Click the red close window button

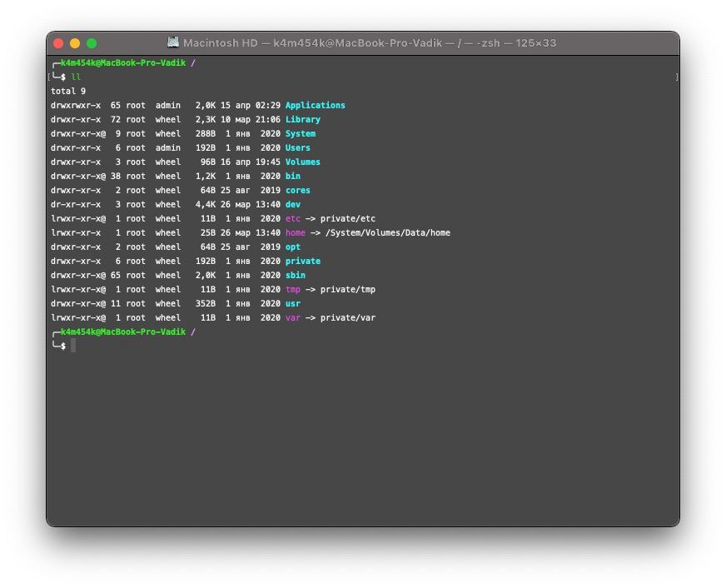coord(58,43)
